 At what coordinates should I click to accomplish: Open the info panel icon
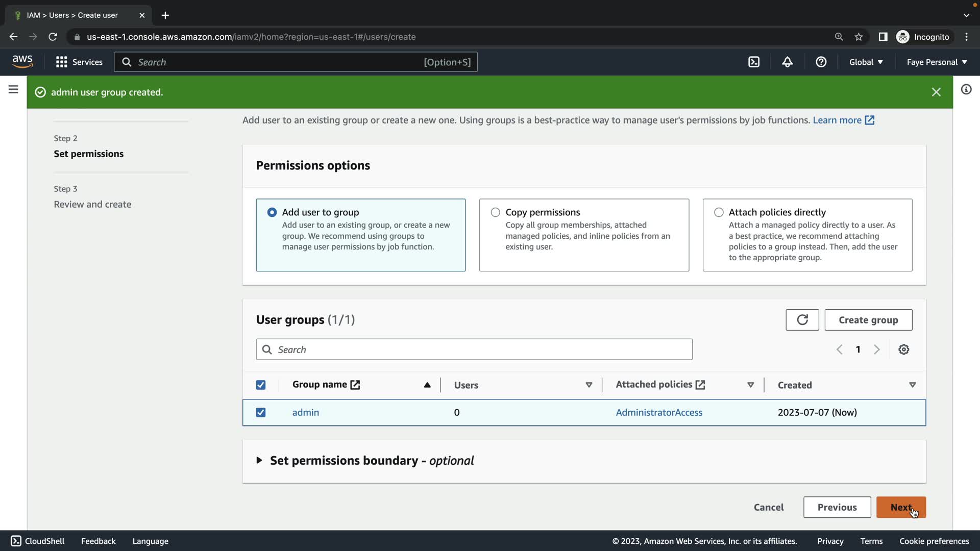click(x=966, y=89)
